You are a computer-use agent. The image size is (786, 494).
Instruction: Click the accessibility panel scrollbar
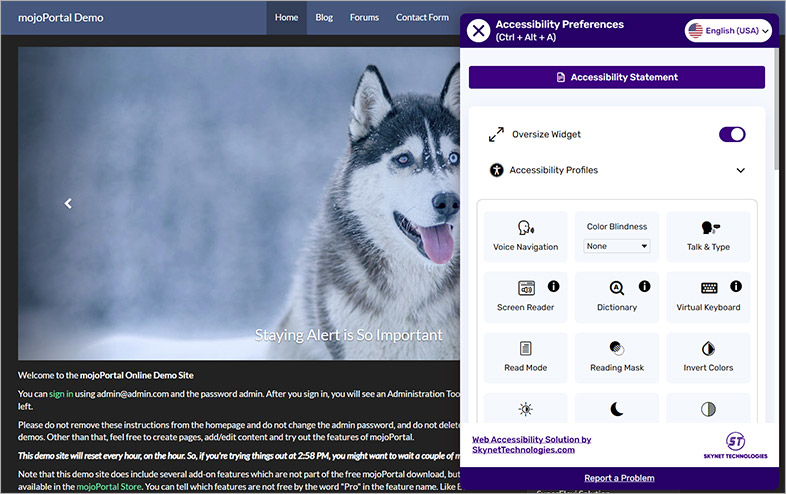(x=776, y=110)
